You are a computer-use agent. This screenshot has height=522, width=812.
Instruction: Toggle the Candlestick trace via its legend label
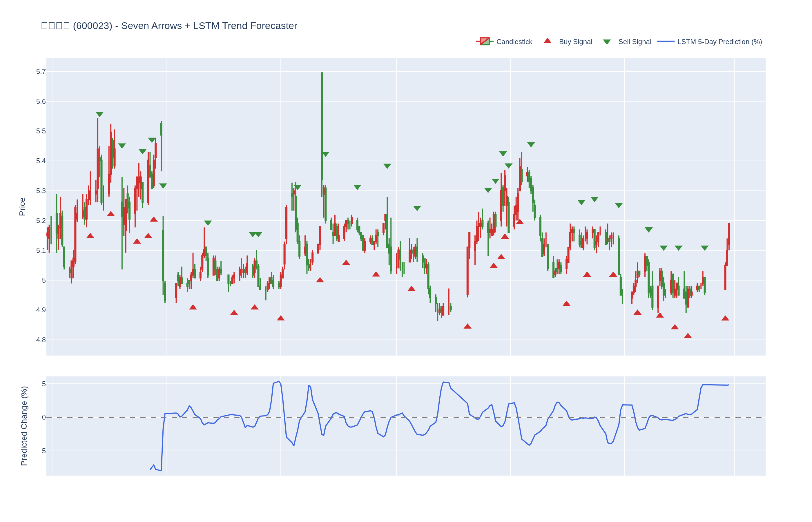[x=514, y=42]
